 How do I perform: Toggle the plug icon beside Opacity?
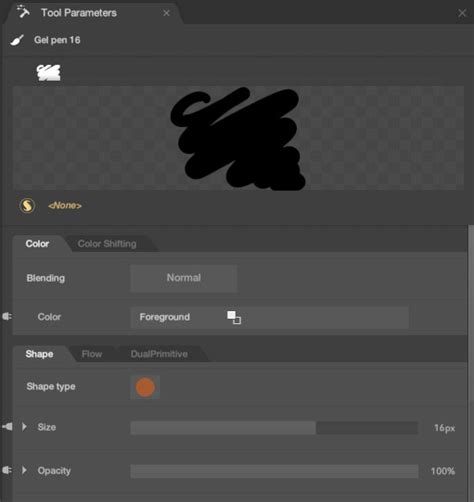(7, 470)
